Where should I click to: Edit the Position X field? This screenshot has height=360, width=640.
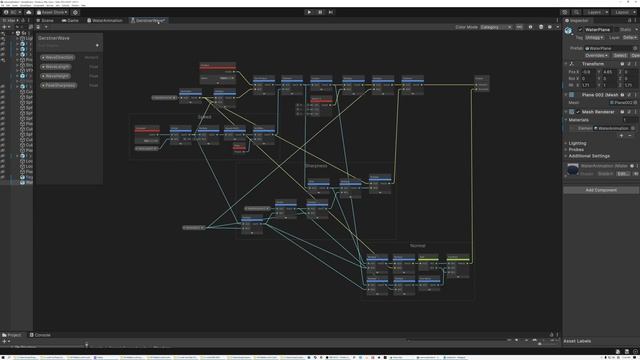[x=589, y=72]
